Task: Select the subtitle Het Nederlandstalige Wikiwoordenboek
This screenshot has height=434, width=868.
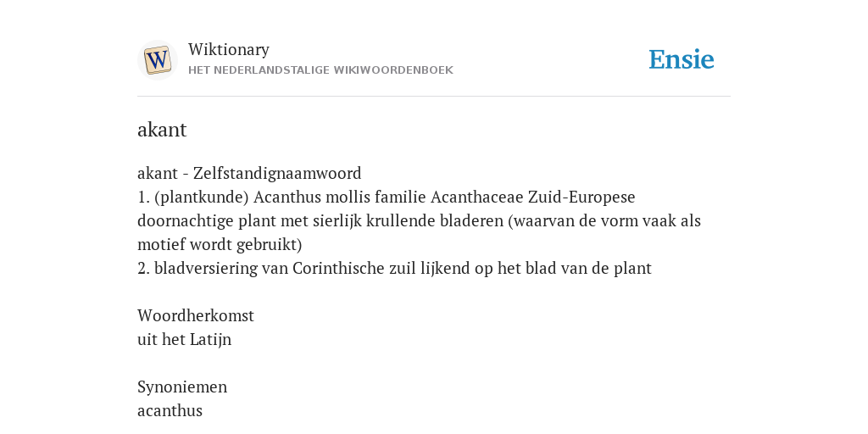Action: [x=320, y=70]
